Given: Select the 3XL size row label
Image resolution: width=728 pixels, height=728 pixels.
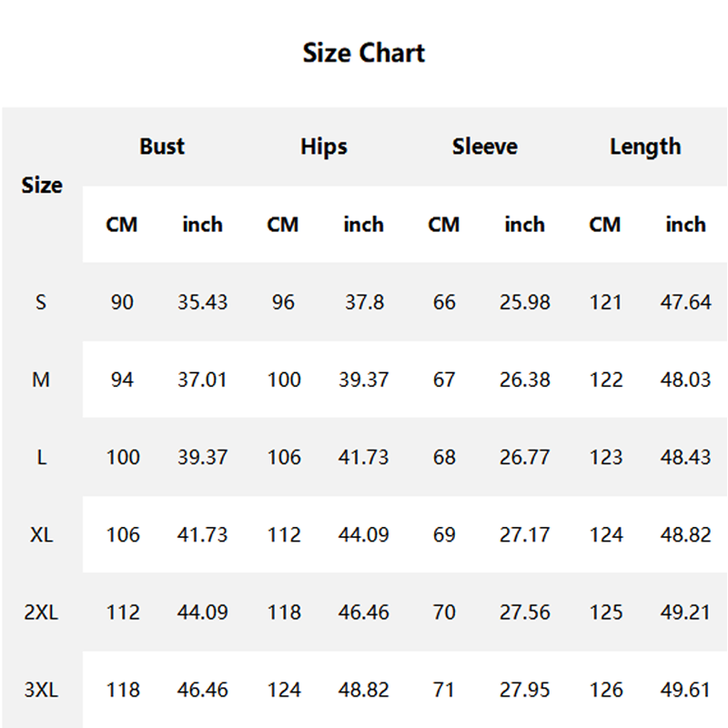Looking at the screenshot, I should (x=41, y=690).
